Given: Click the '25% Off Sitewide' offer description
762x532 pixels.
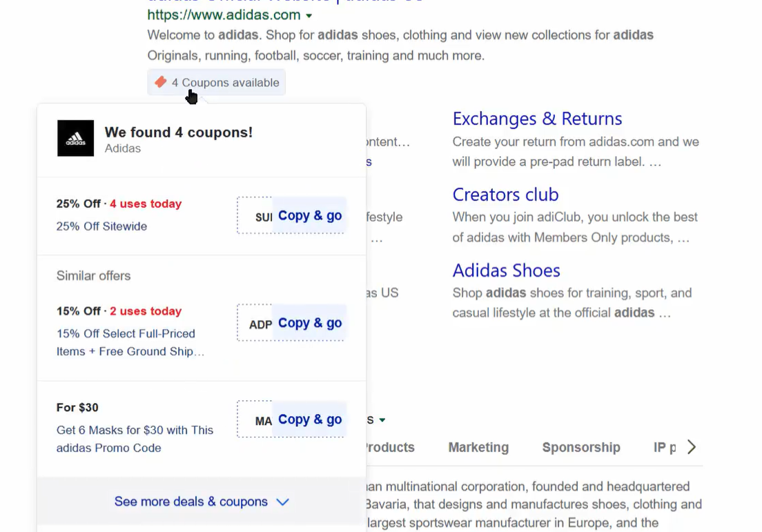Looking at the screenshot, I should coord(101,226).
